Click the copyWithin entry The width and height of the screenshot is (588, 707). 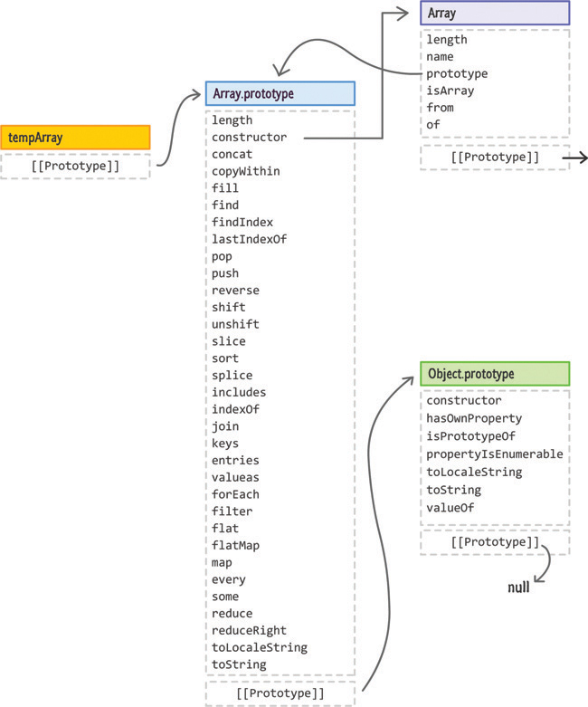(x=246, y=171)
